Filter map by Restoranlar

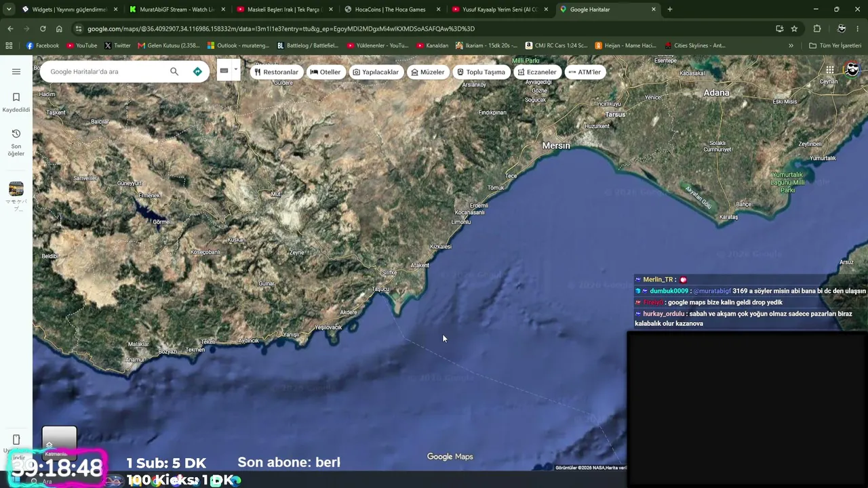[276, 72]
